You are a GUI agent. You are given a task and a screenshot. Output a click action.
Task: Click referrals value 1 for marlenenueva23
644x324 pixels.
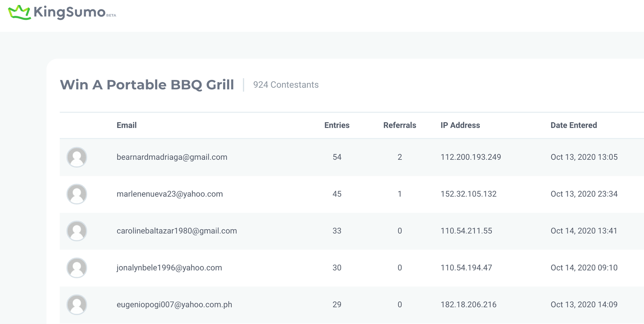(400, 194)
